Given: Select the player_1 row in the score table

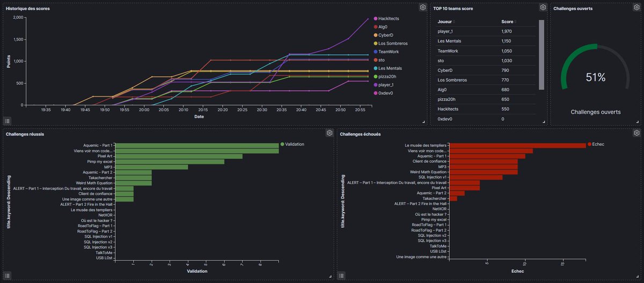Looking at the screenshot, I should [486, 31].
